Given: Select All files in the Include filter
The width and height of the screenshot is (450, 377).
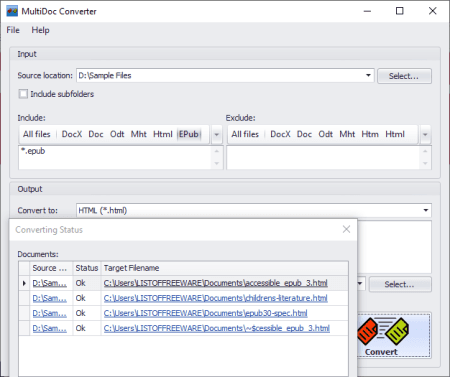Looking at the screenshot, I should point(37,134).
